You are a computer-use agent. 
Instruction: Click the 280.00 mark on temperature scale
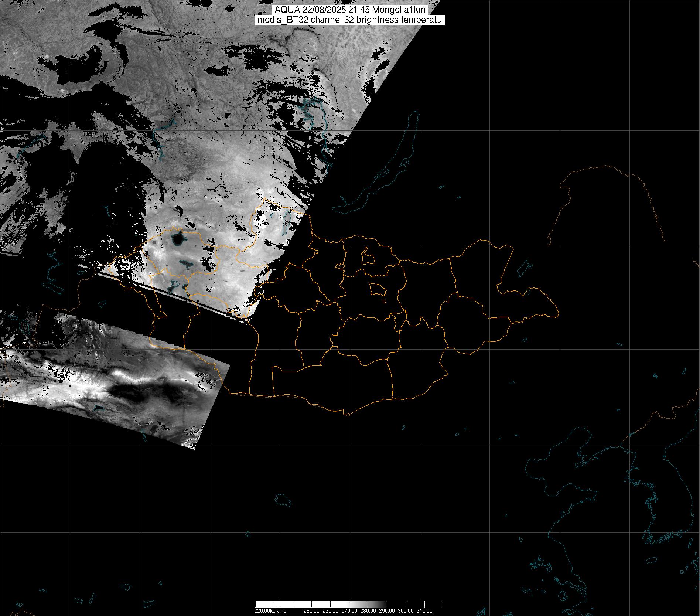click(368, 611)
